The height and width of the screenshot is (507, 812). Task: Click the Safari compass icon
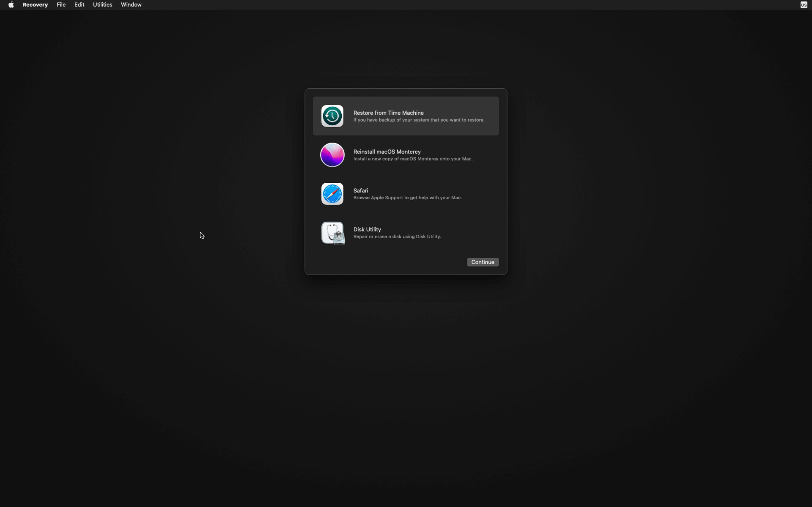332,194
